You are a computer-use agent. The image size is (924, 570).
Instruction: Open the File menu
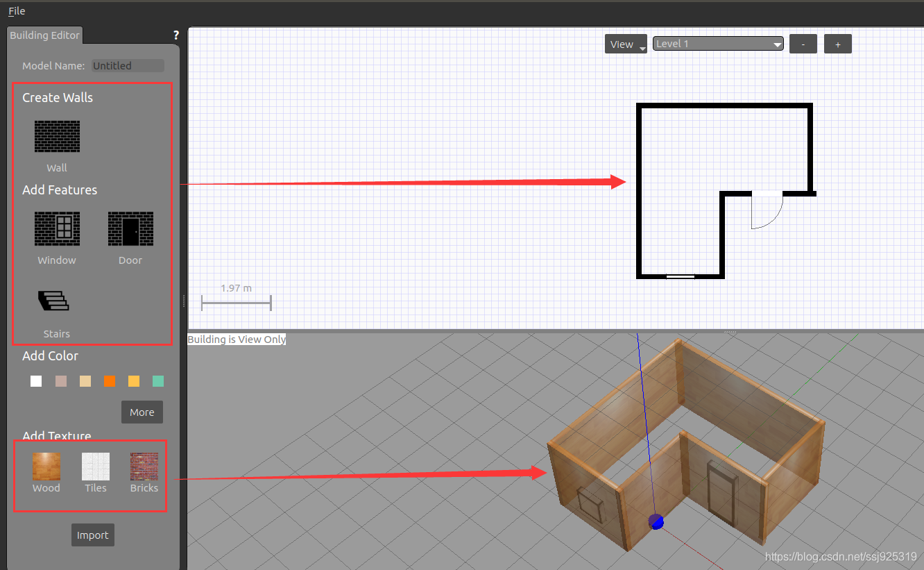17,11
